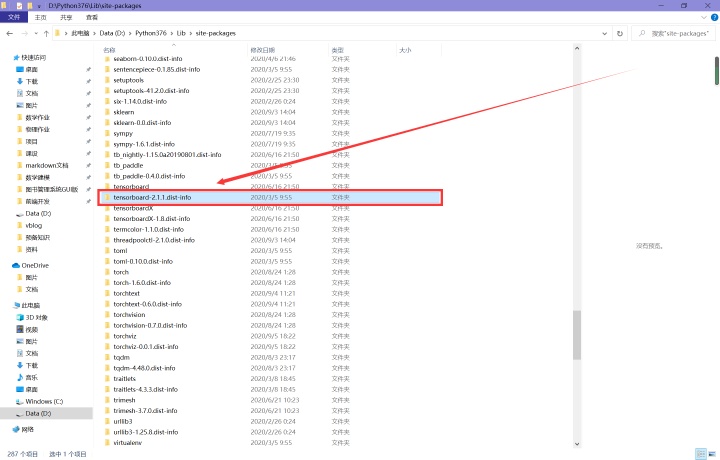Select the highlighted Data (D:) drive under 此电脑
Image resolution: width=720 pixels, height=460 pixels.
point(38,413)
